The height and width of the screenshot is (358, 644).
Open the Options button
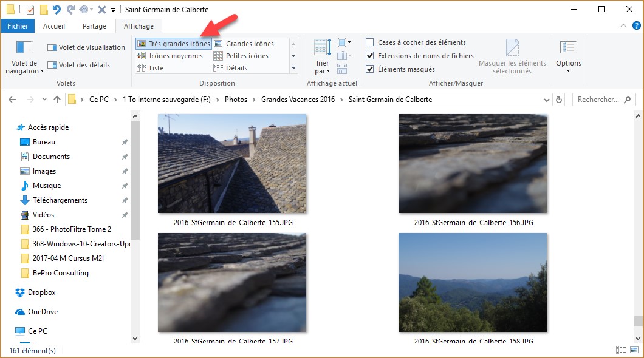pyautogui.click(x=569, y=56)
